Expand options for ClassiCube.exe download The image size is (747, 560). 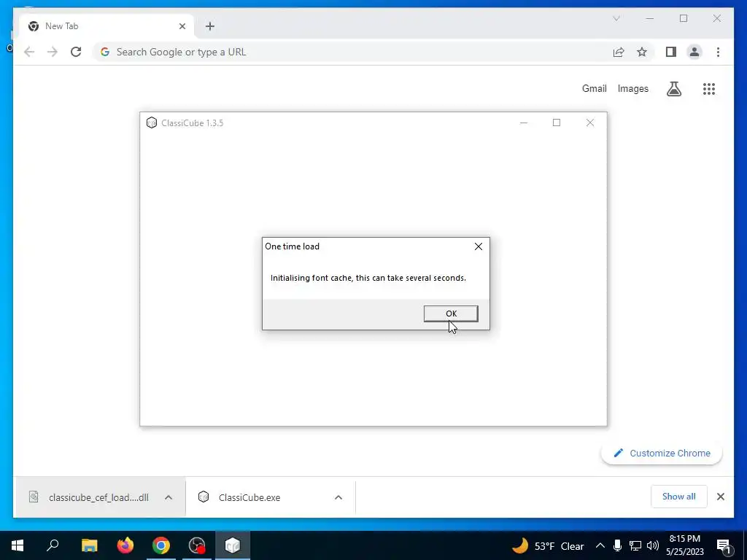338,497
